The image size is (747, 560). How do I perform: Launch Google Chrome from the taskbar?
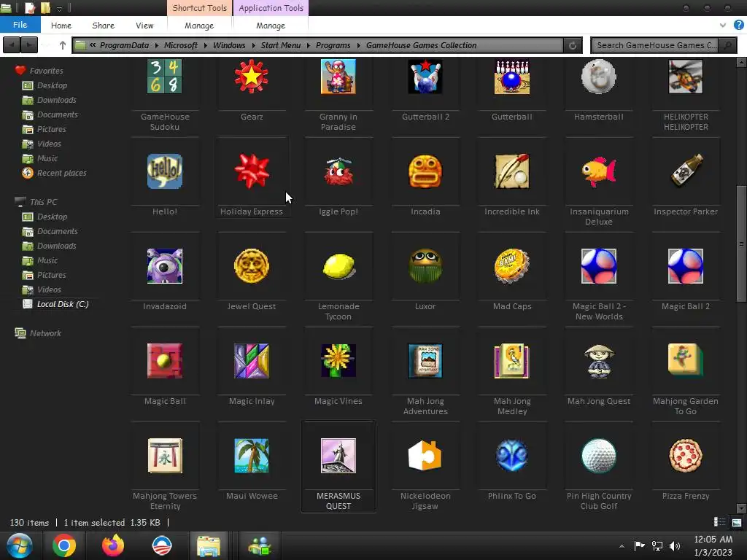coord(64,545)
